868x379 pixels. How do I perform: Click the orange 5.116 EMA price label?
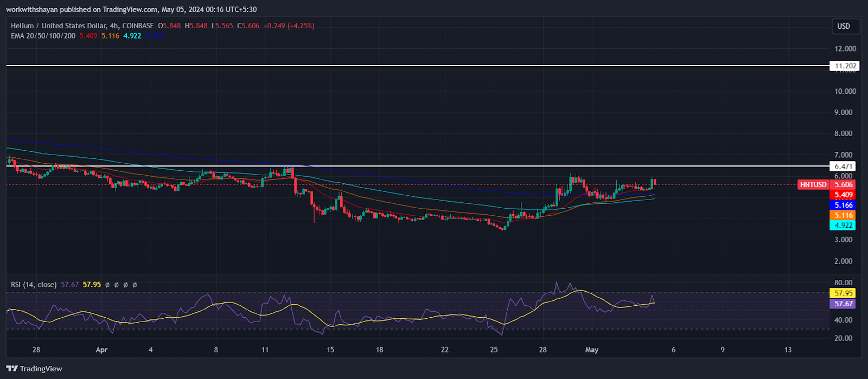(843, 215)
